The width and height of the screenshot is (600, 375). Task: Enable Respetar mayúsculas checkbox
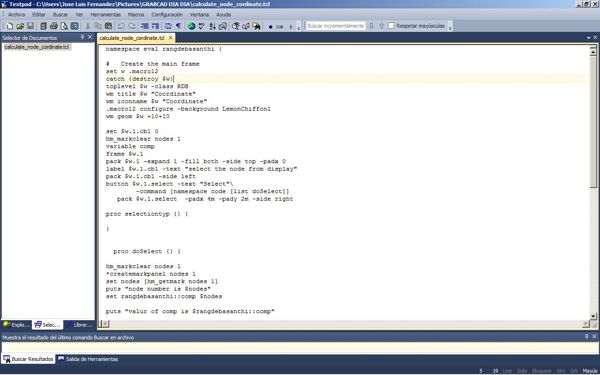pyautogui.click(x=391, y=26)
